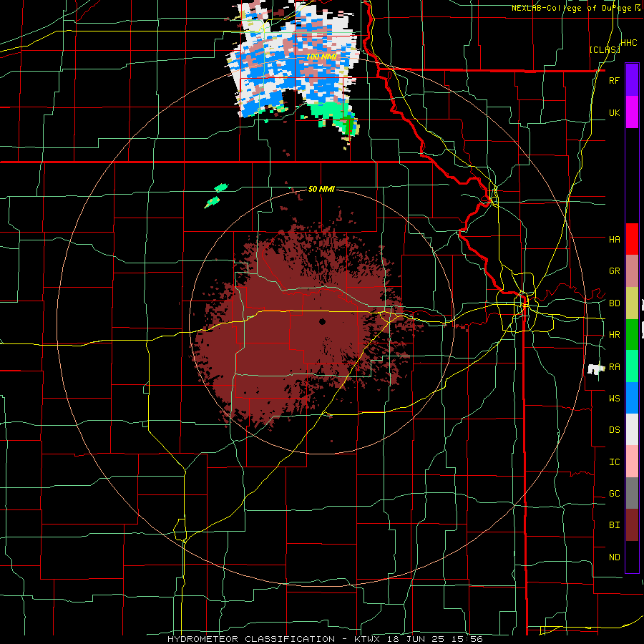This screenshot has width=644, height=644.
Task: Click the RA legend label
Action: point(614,366)
